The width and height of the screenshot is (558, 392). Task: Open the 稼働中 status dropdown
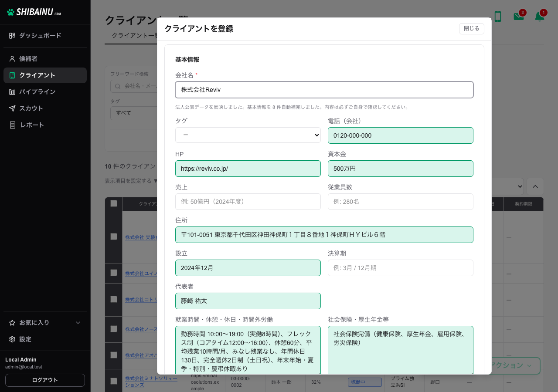[364, 382]
